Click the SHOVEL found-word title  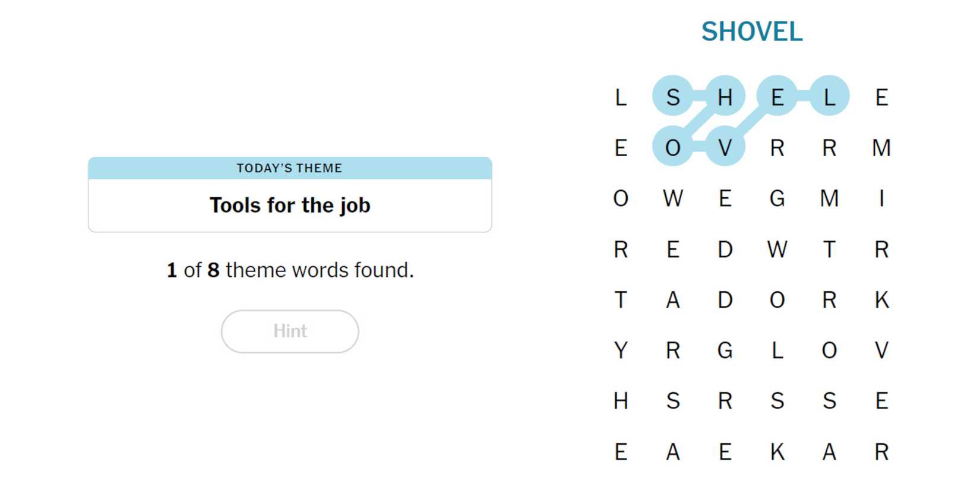pyautogui.click(x=751, y=32)
